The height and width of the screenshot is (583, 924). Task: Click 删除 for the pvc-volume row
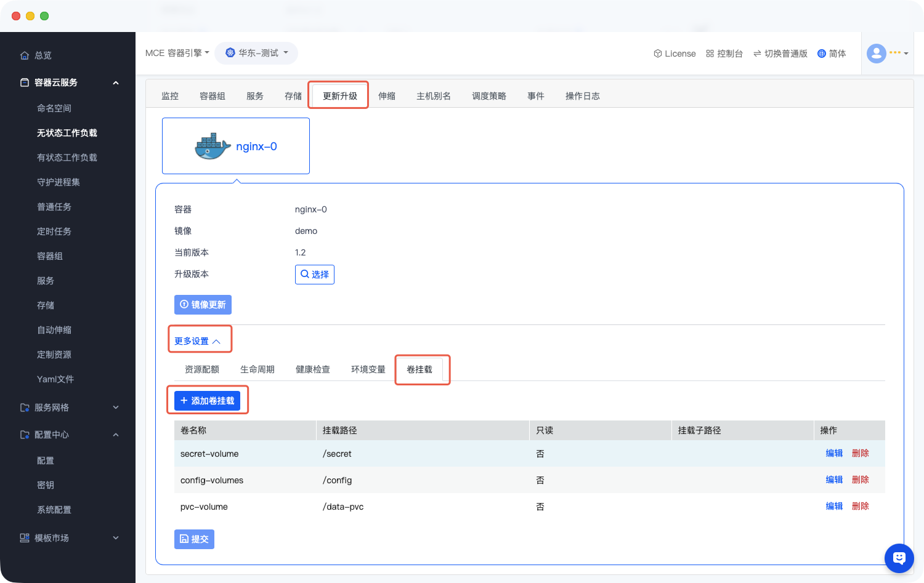860,506
